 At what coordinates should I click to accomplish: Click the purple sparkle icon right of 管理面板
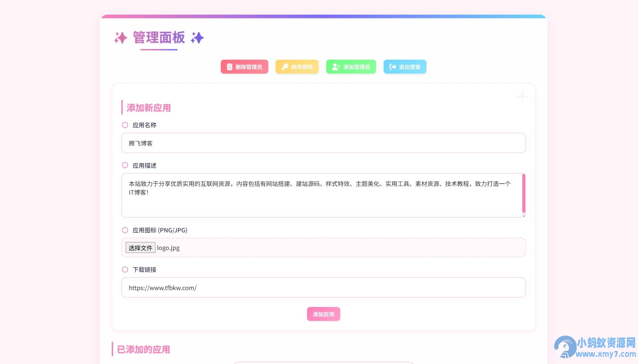[x=197, y=38]
